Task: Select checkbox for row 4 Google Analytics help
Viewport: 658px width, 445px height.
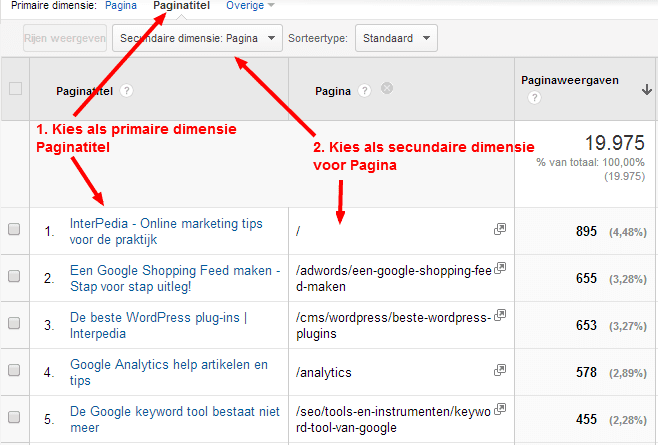Action: coord(14,370)
